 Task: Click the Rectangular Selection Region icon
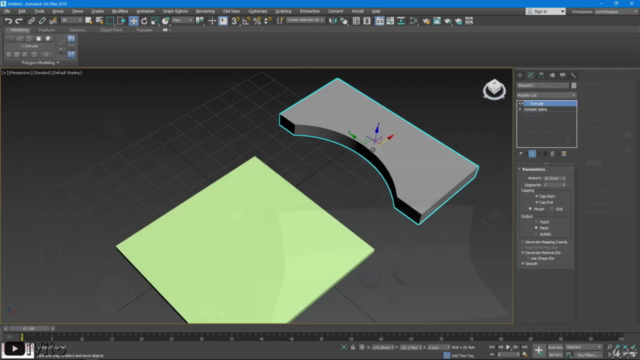point(110,21)
